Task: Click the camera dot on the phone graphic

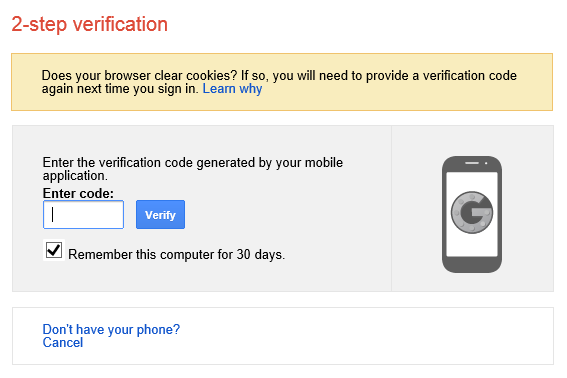Action: click(x=486, y=163)
